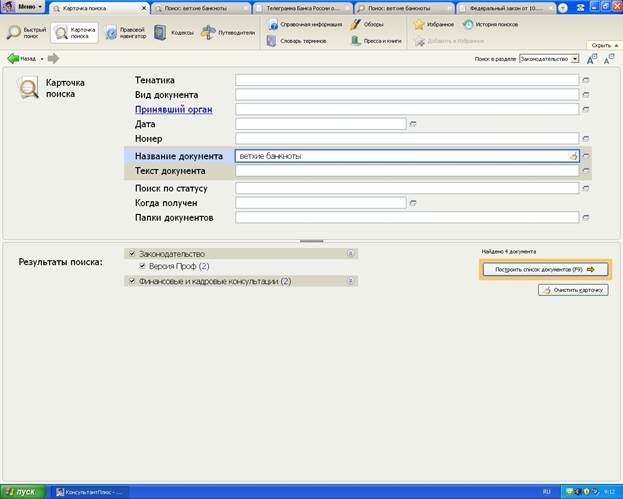Open the Обзоры section

367,24
